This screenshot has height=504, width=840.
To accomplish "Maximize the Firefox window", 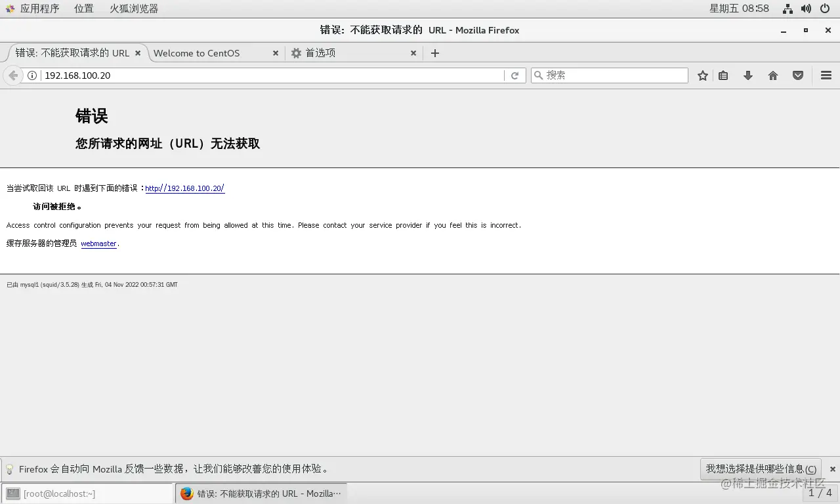I will point(806,30).
